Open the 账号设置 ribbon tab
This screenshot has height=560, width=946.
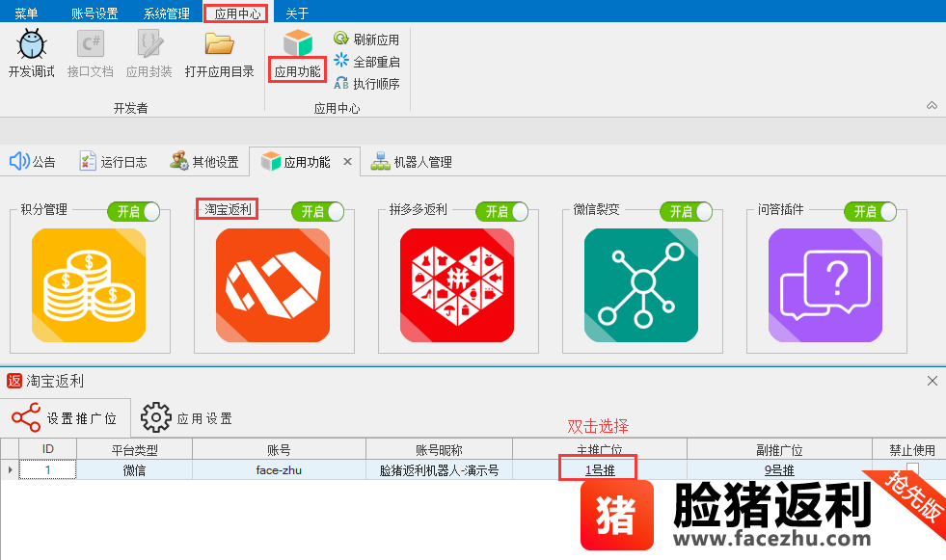tap(95, 13)
